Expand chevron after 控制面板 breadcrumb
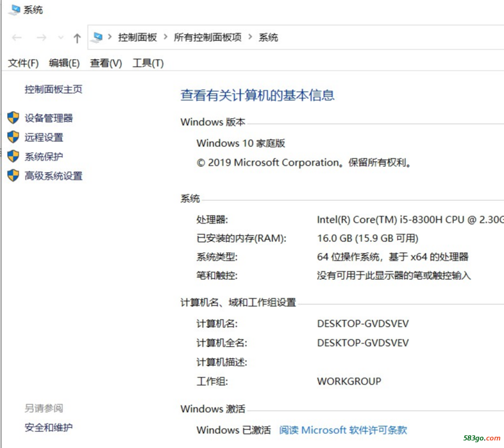 [x=165, y=37]
